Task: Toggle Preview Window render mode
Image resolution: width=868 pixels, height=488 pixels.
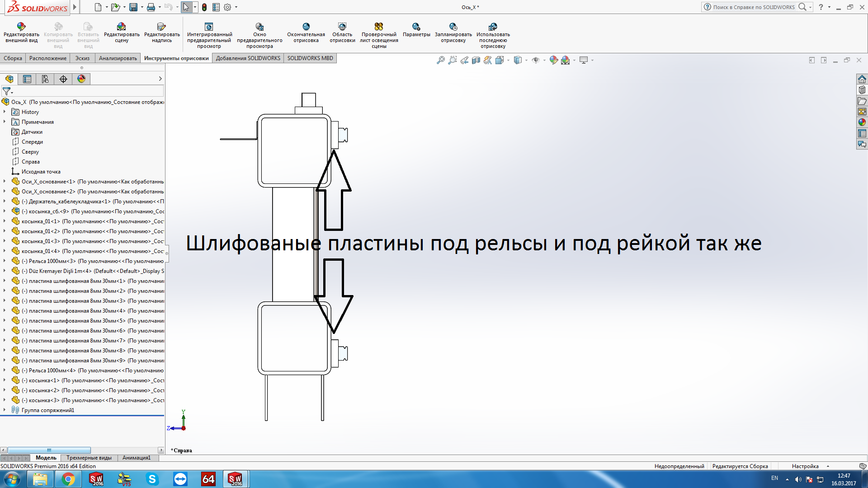Action: (x=259, y=27)
